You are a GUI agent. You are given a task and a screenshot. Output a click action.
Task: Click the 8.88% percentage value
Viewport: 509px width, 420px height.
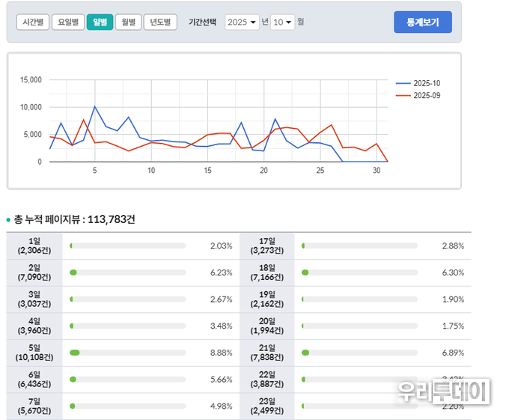click(221, 353)
